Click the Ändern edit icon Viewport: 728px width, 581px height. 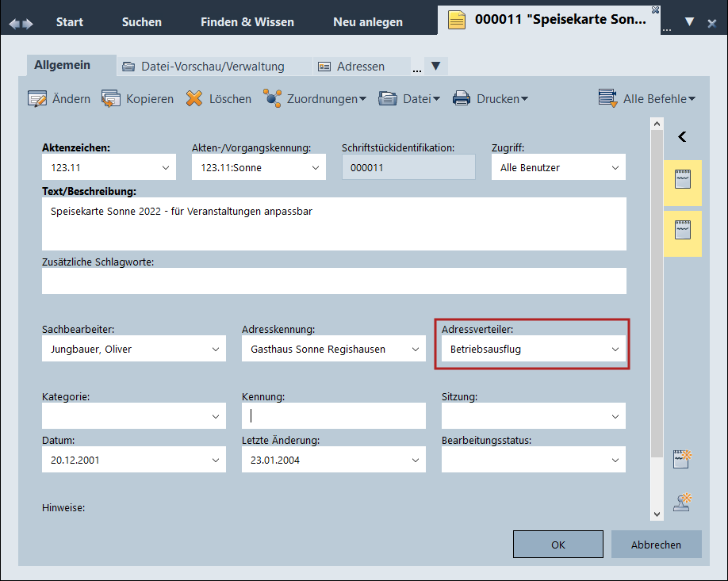[37, 99]
